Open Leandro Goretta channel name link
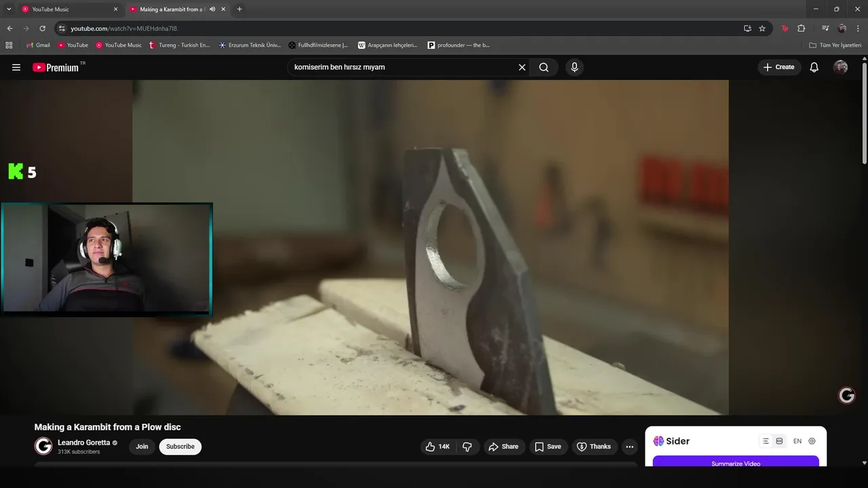The width and height of the screenshot is (868, 488). coord(83,443)
